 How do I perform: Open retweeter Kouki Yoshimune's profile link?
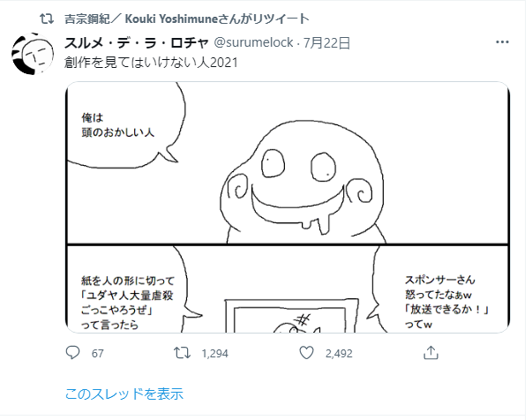pos(187,19)
